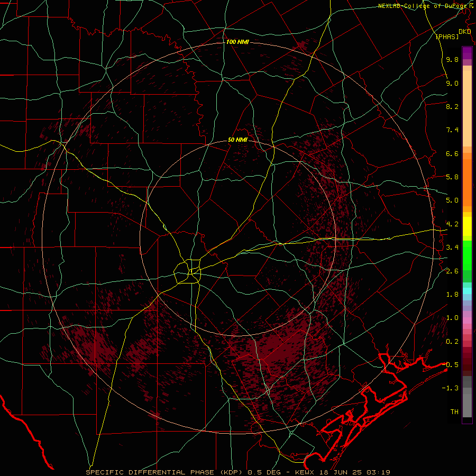Click the -0.5 scale value
This screenshot has height=476, width=476.
click(x=450, y=365)
